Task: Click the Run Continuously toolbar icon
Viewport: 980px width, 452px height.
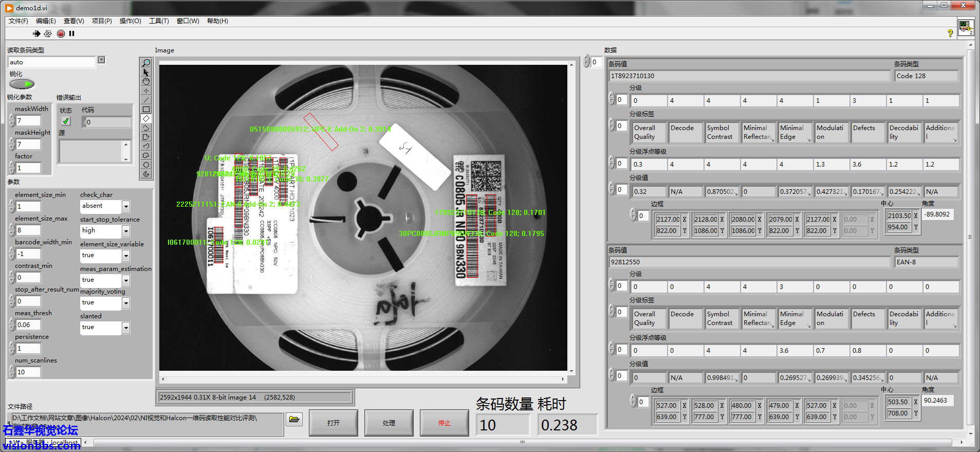Action: 48,33
